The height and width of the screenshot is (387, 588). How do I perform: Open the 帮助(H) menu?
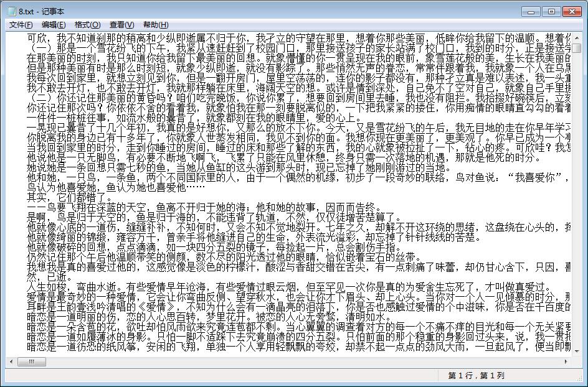coord(155,25)
